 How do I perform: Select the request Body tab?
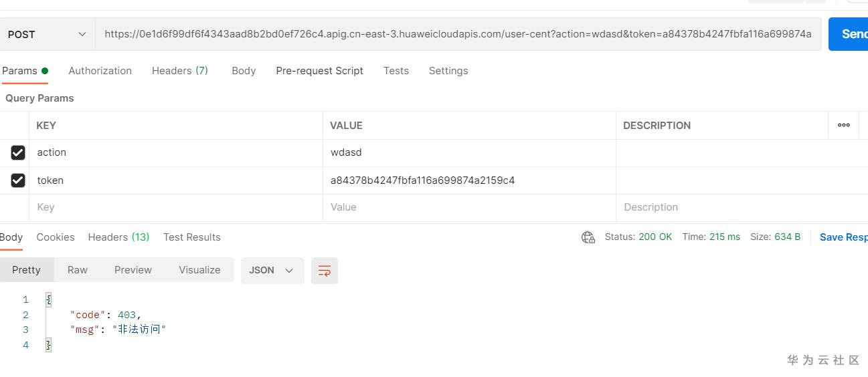(x=244, y=71)
